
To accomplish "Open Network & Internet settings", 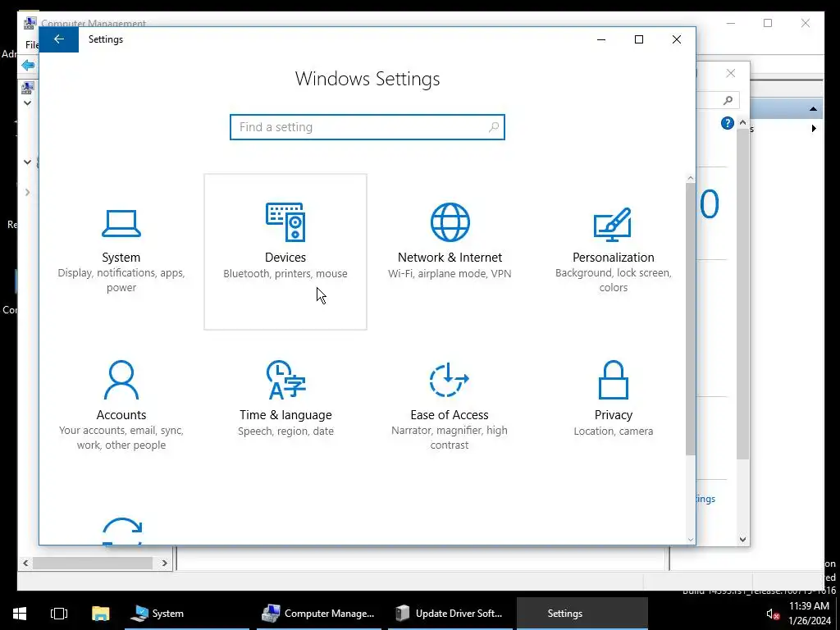I will coord(450,251).
